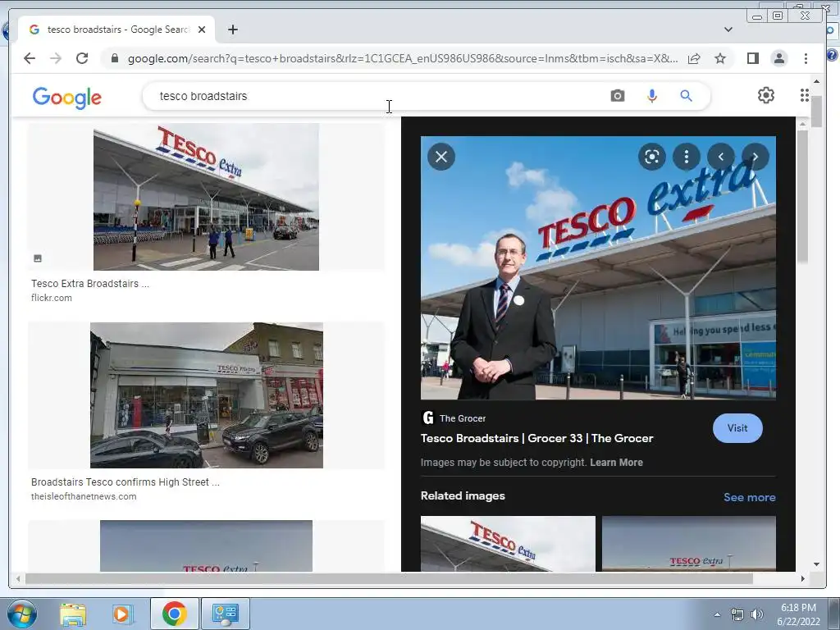View site info via the padlock icon
Image resolution: width=840 pixels, height=630 pixels.
tap(114, 58)
